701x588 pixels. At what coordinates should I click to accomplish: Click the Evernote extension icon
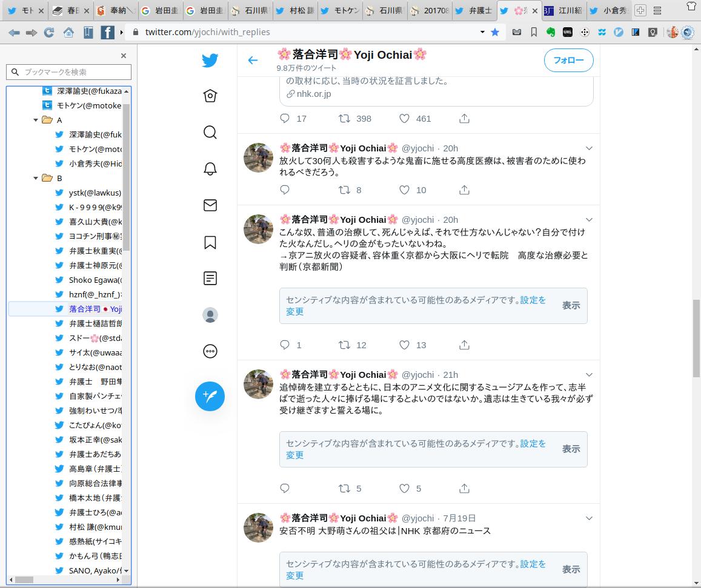[551, 32]
